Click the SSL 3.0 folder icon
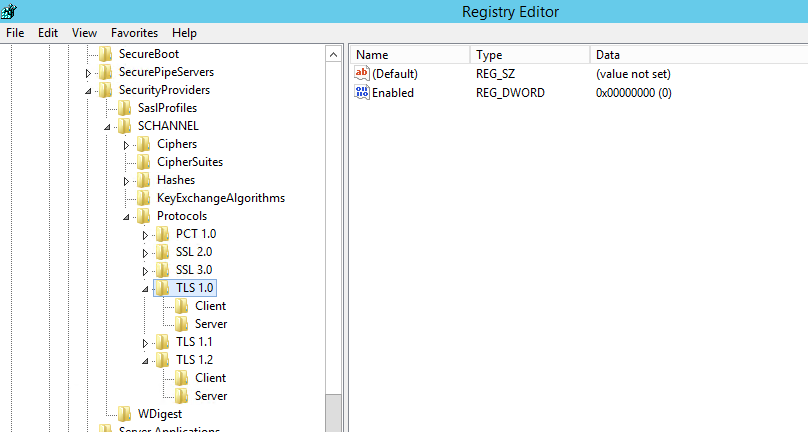Viewport: 808px width, 432px height. click(x=163, y=270)
